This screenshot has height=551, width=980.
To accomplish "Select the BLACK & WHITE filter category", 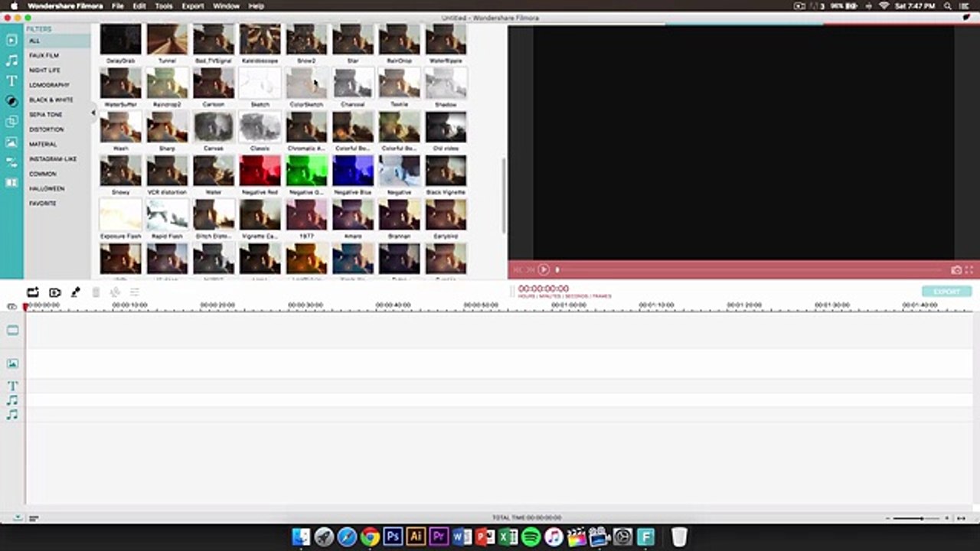I will point(51,100).
